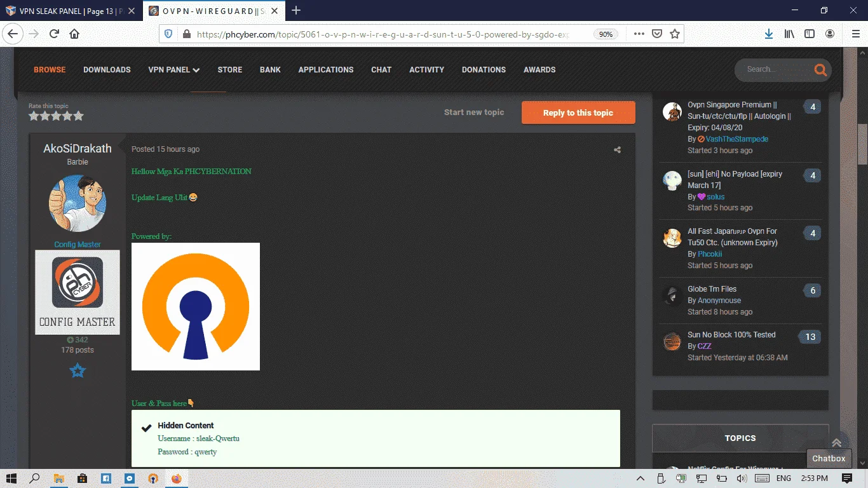
Task: Open tracking protection shield icon
Action: (168, 34)
